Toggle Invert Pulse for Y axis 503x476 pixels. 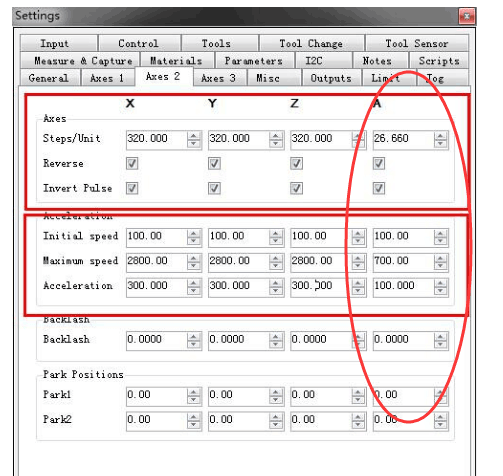pyautogui.click(x=214, y=188)
